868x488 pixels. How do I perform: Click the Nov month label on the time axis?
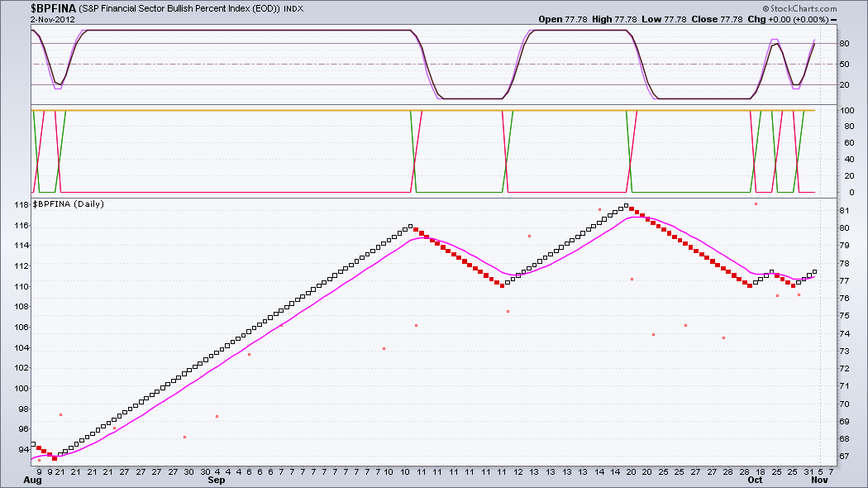(820, 480)
